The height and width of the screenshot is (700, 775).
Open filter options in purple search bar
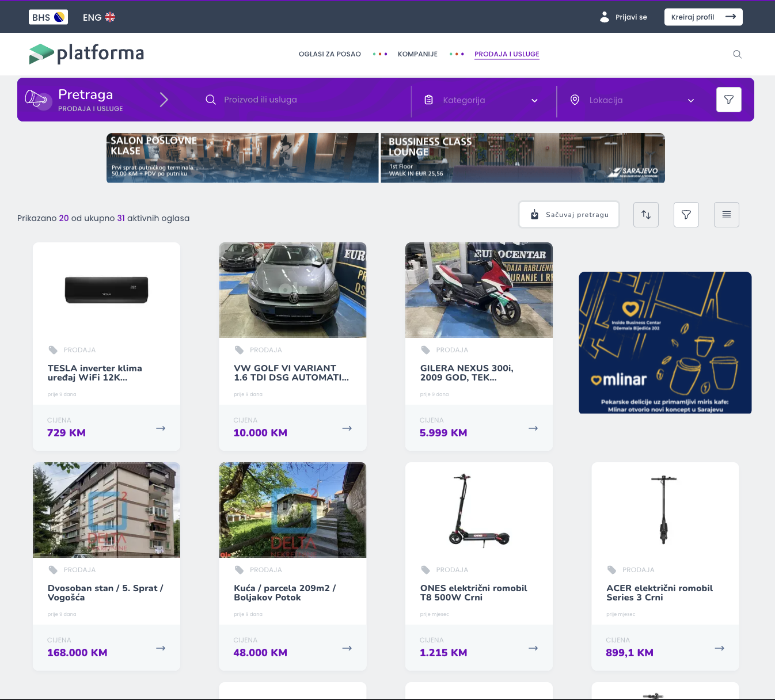click(728, 100)
